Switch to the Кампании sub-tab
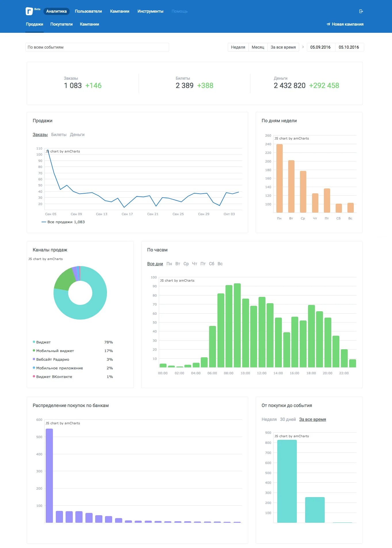 point(89,24)
